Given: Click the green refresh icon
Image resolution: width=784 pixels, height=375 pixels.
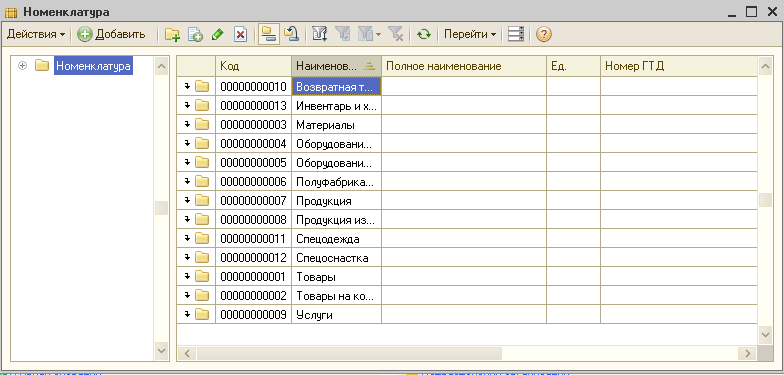Looking at the screenshot, I should pyautogui.click(x=424, y=34).
